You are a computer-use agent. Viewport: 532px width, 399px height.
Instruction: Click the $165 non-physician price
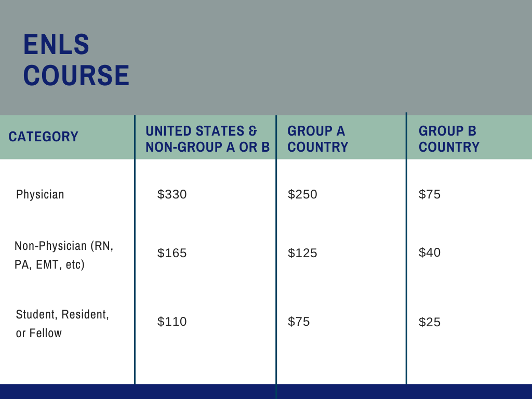172,253
